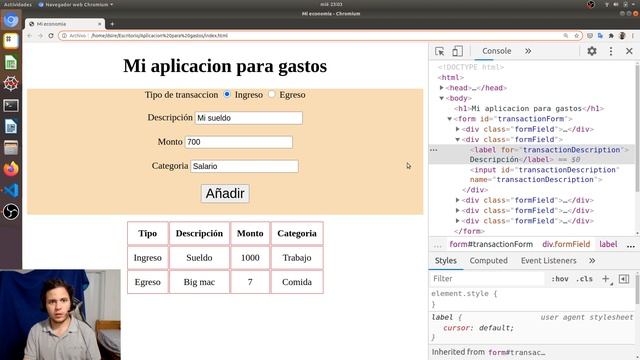The image size is (640, 360).
Task: Open Visual Studio Code from dock
Action: pos(11,190)
